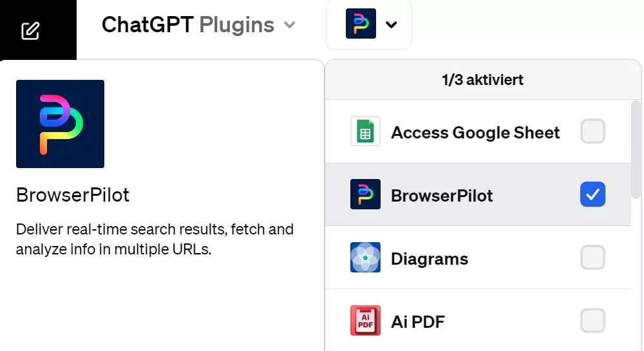Click the Access Google Sheet plugin icon

365,131
